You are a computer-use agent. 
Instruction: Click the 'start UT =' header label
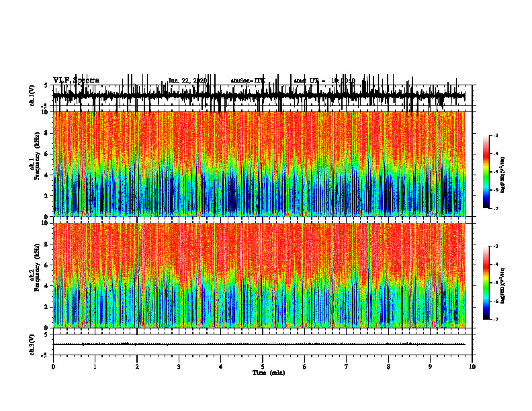point(310,81)
